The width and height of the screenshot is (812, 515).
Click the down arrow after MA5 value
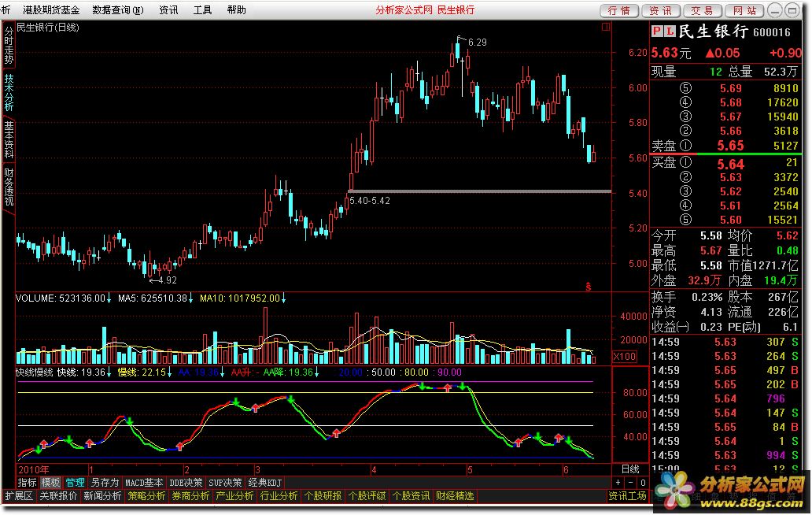[x=190, y=298]
